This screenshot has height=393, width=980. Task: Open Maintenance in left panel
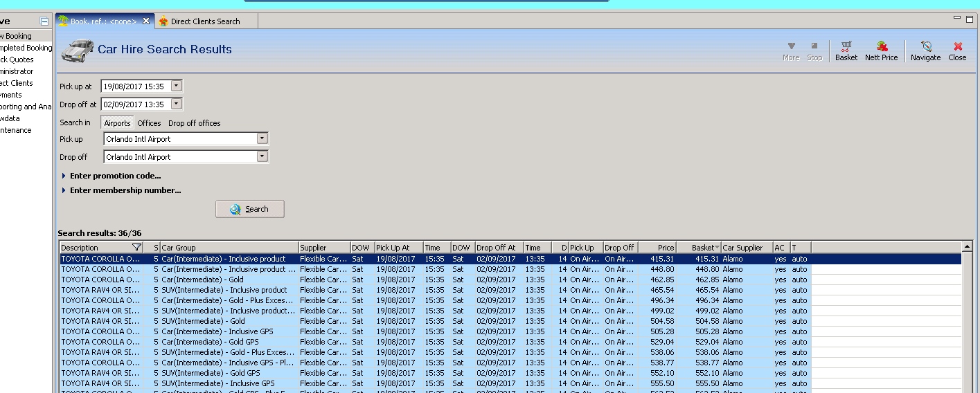coord(16,130)
